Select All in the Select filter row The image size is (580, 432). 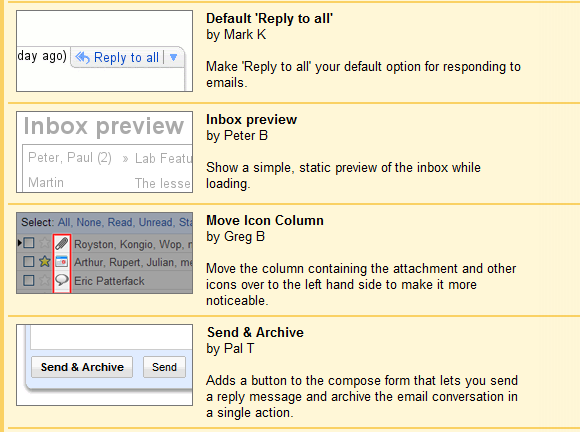point(63,222)
